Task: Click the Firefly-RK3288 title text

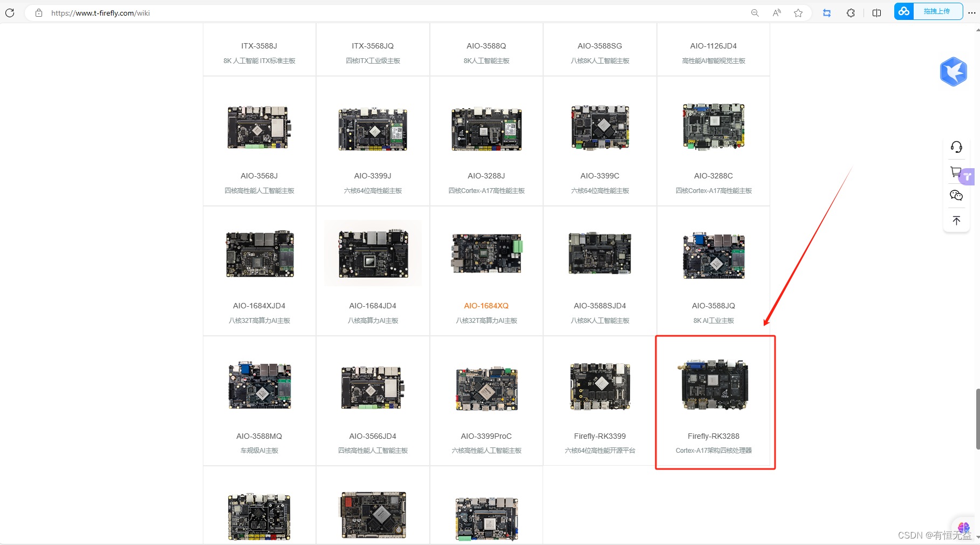Action: [x=714, y=436]
